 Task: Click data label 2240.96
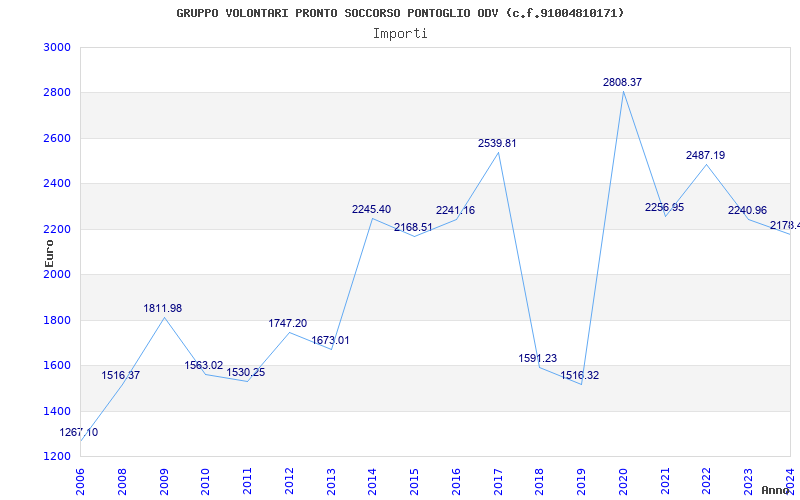pos(747,211)
